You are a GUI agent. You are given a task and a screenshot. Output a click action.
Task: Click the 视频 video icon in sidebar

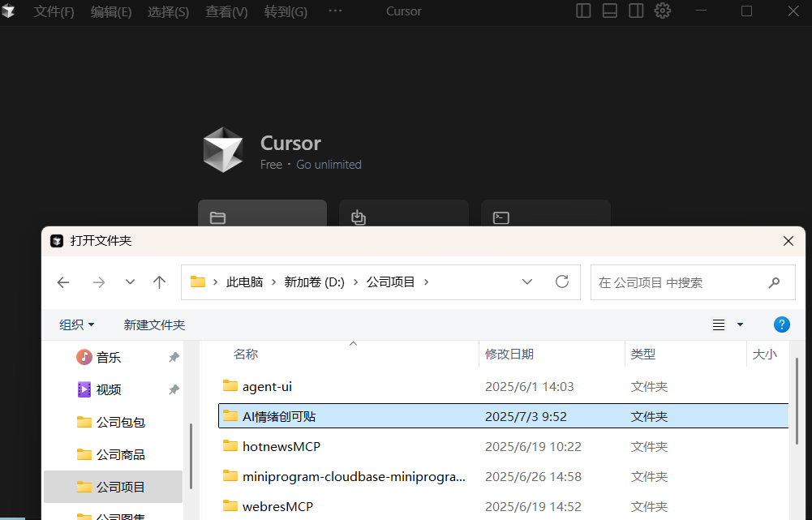tap(84, 389)
